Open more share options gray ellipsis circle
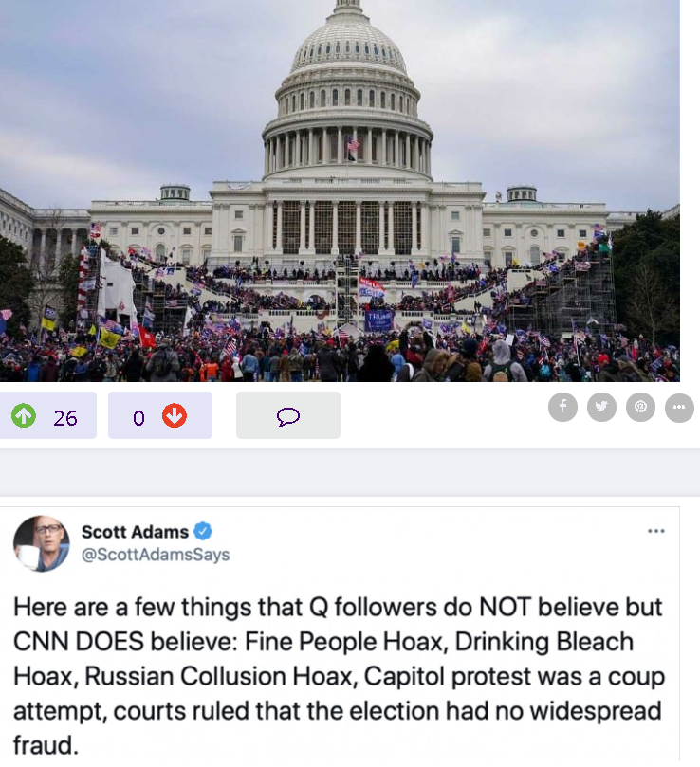This screenshot has height=767, width=700. point(679,408)
